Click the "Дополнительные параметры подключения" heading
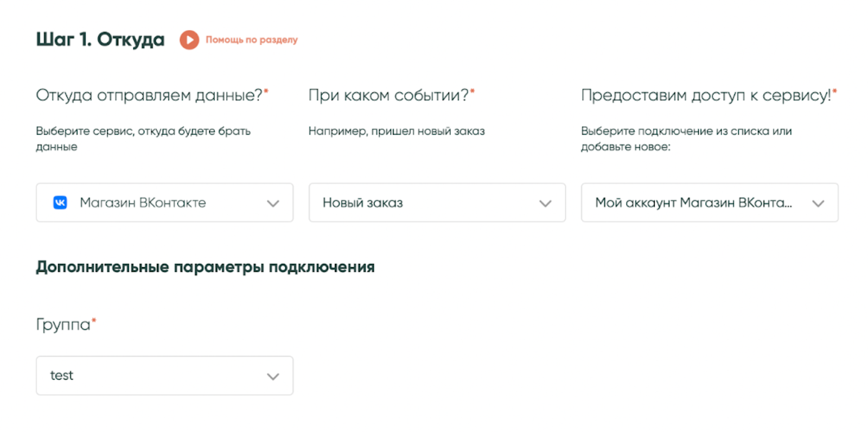This screenshot has height=432, width=868. tap(205, 267)
